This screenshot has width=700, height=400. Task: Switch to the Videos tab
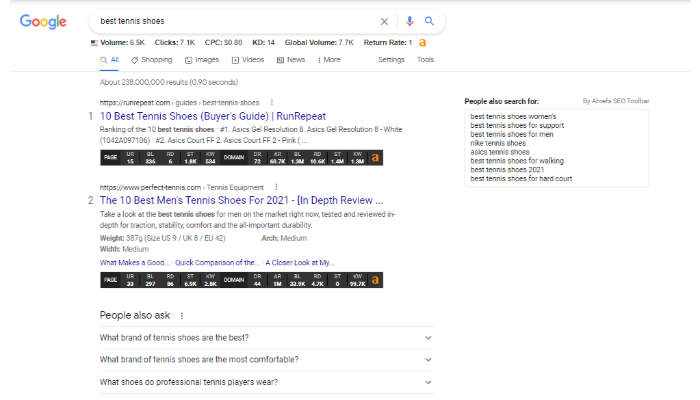(248, 60)
